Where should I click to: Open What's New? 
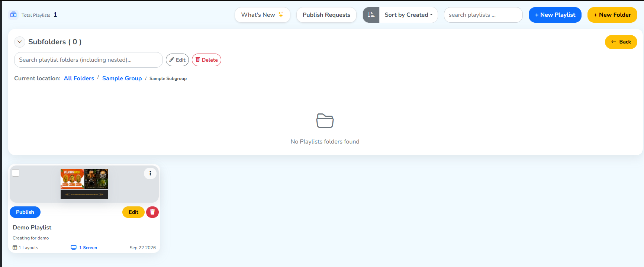(263, 15)
